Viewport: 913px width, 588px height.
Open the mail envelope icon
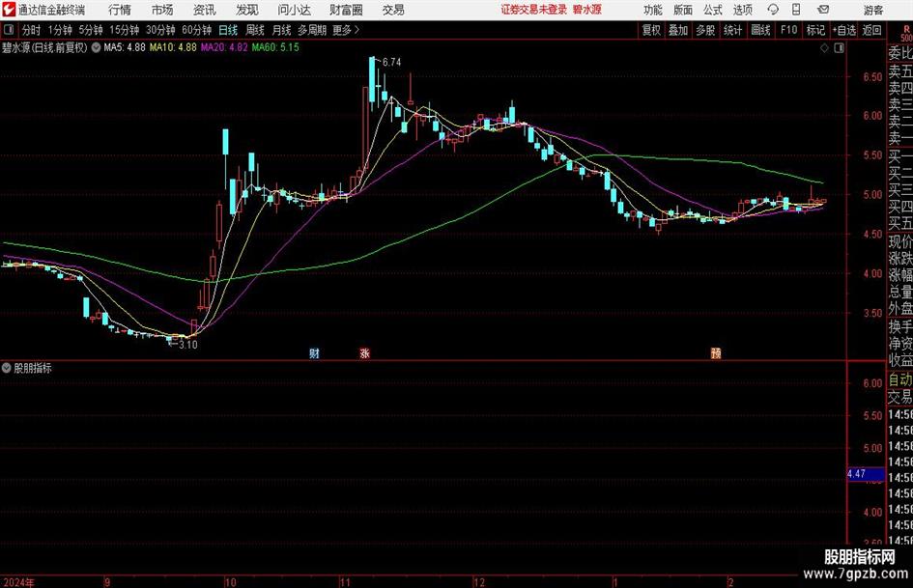coord(823,10)
